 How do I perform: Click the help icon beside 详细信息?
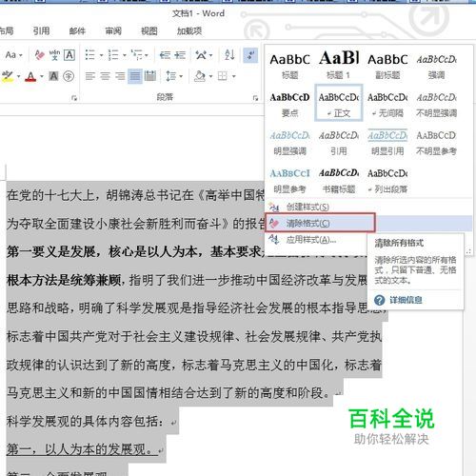point(379,300)
